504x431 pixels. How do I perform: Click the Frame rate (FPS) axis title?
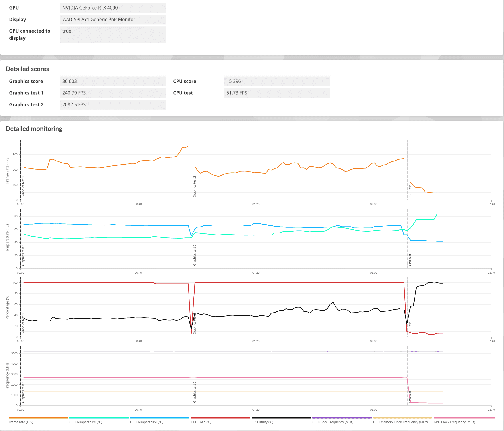[x=7, y=170]
